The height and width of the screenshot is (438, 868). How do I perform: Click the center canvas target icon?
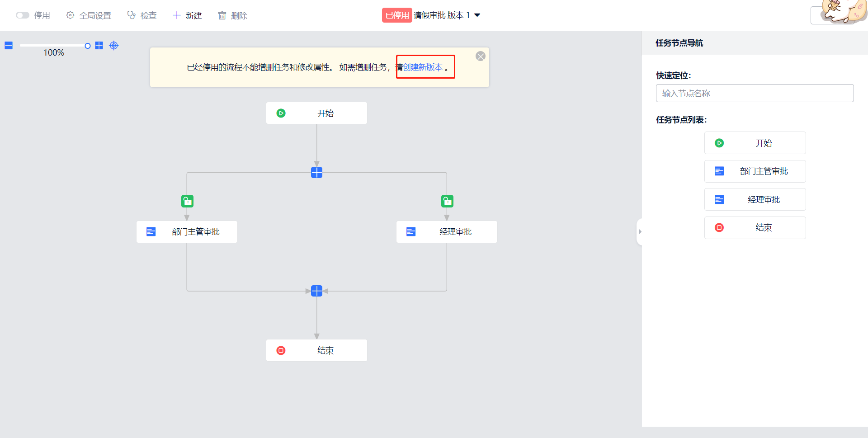coord(114,46)
